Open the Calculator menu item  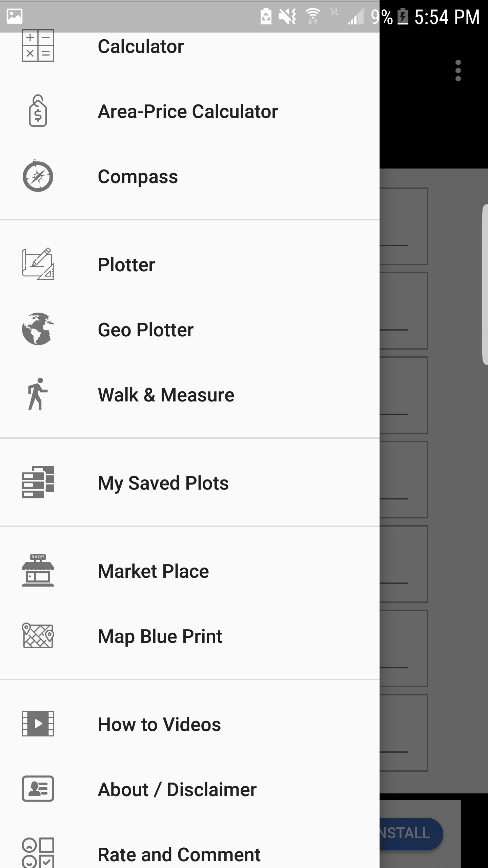click(141, 46)
